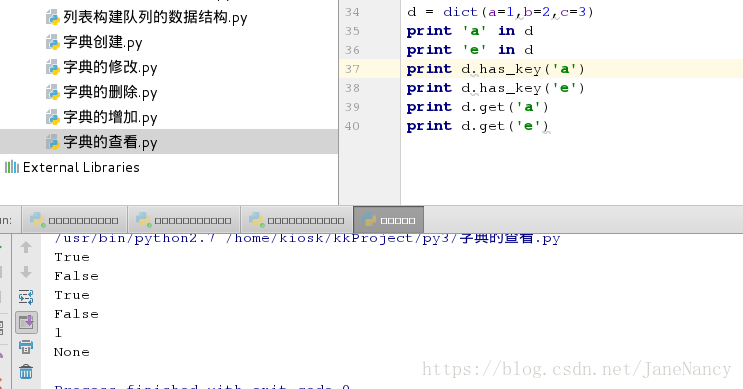This screenshot has height=389, width=743.
Task: Click Python file icon beside 列表构建队列的数据结构.py
Action: click(53, 18)
